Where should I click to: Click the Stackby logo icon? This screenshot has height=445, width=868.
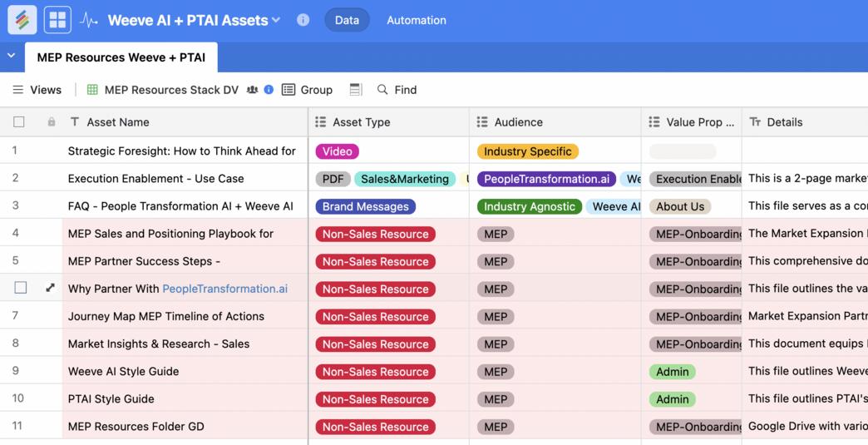pos(22,20)
